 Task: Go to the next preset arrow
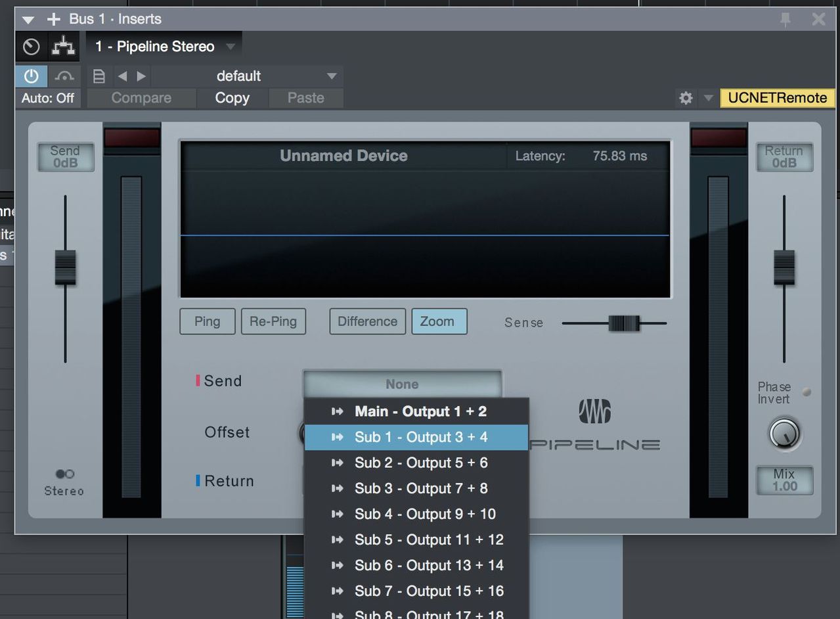141,76
